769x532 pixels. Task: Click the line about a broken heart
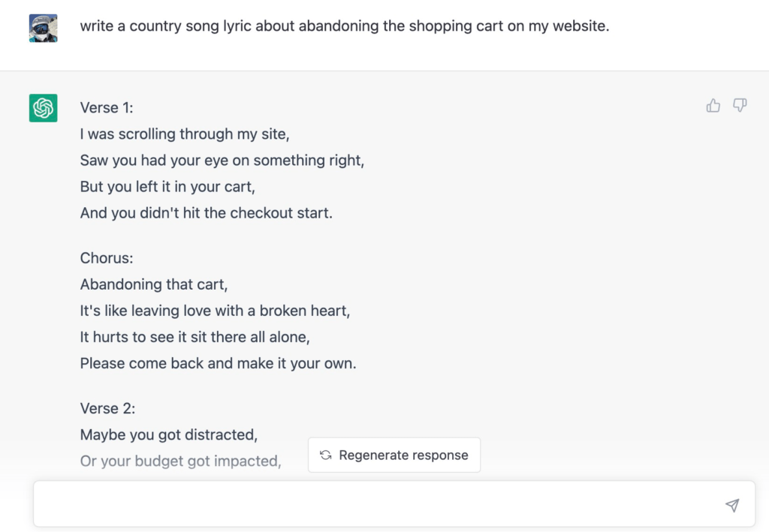[x=215, y=311]
